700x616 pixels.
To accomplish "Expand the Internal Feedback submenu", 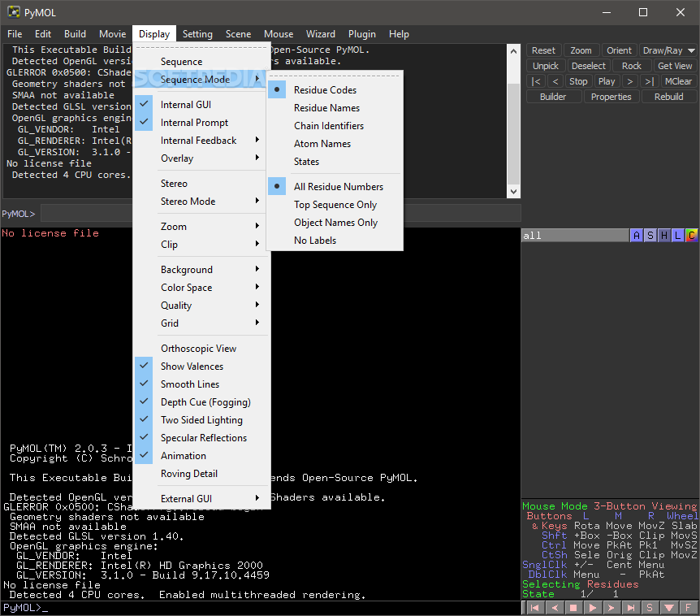I will tap(201, 141).
